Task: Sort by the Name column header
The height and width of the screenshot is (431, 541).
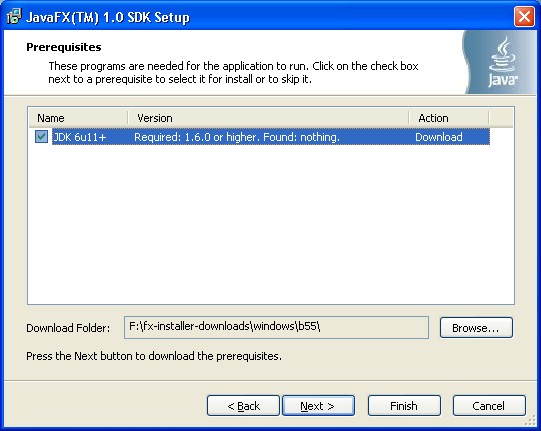Action: click(x=79, y=118)
